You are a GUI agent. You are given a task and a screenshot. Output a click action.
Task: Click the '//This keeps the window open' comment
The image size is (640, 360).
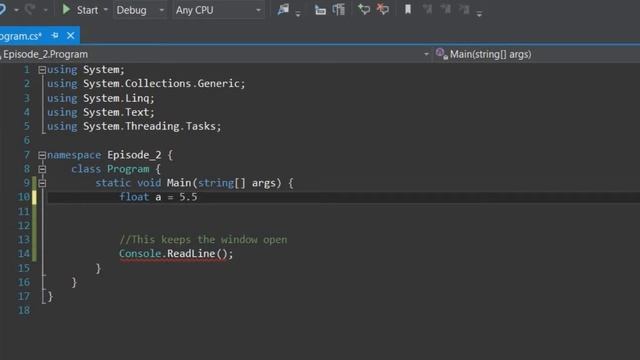203,240
